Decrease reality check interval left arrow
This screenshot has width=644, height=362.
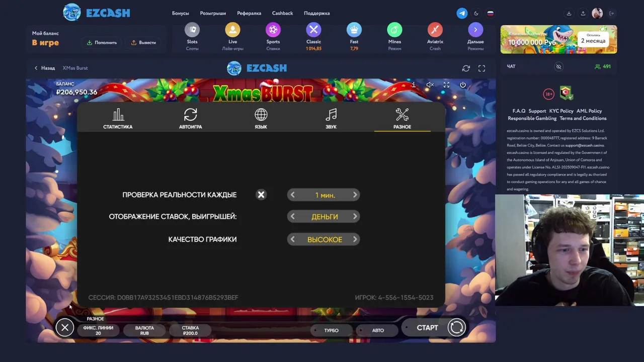(292, 195)
